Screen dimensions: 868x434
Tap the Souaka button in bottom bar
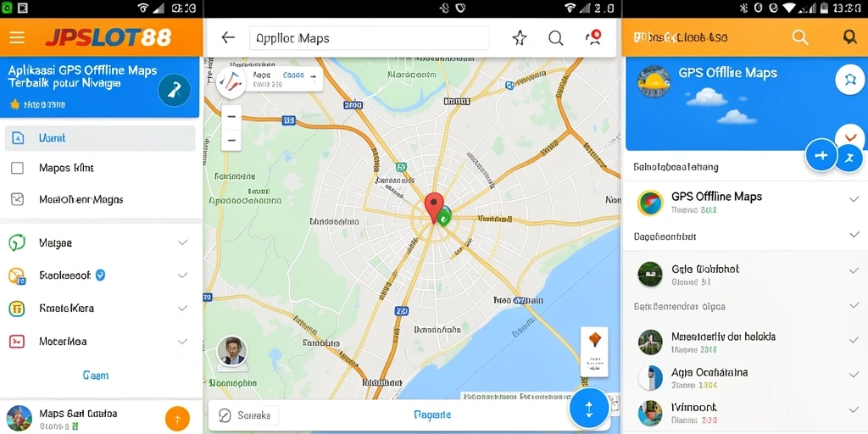click(248, 415)
